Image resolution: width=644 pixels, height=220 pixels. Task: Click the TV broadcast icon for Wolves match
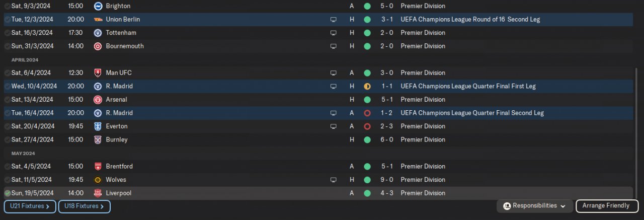tap(333, 180)
